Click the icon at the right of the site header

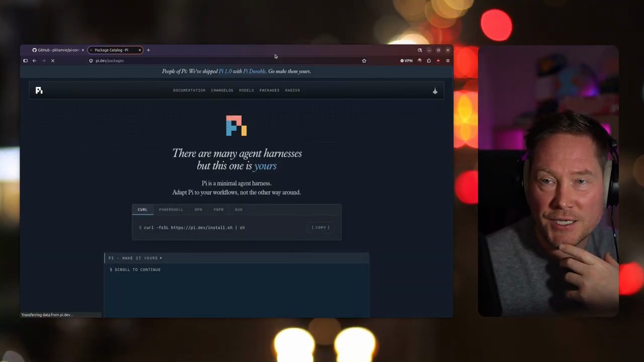tap(435, 90)
